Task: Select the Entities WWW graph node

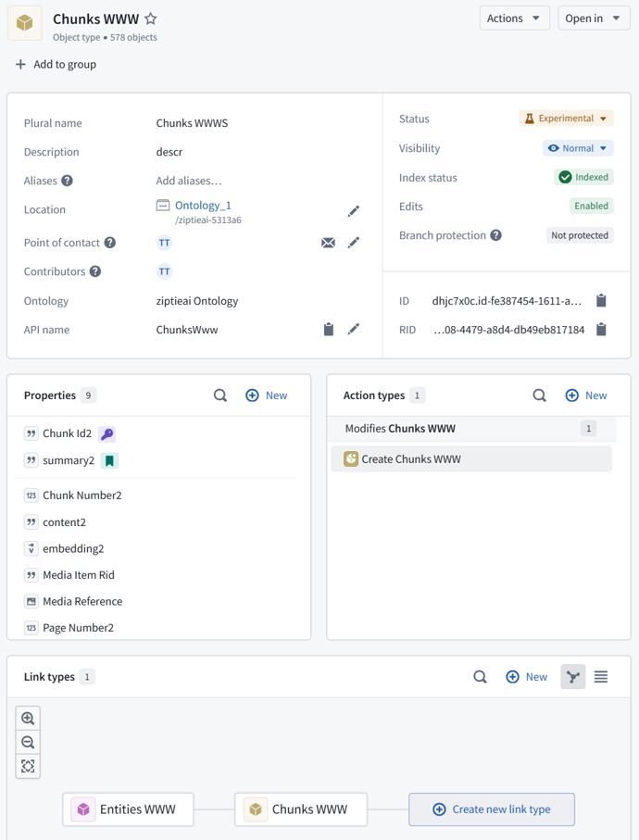Action: click(128, 809)
